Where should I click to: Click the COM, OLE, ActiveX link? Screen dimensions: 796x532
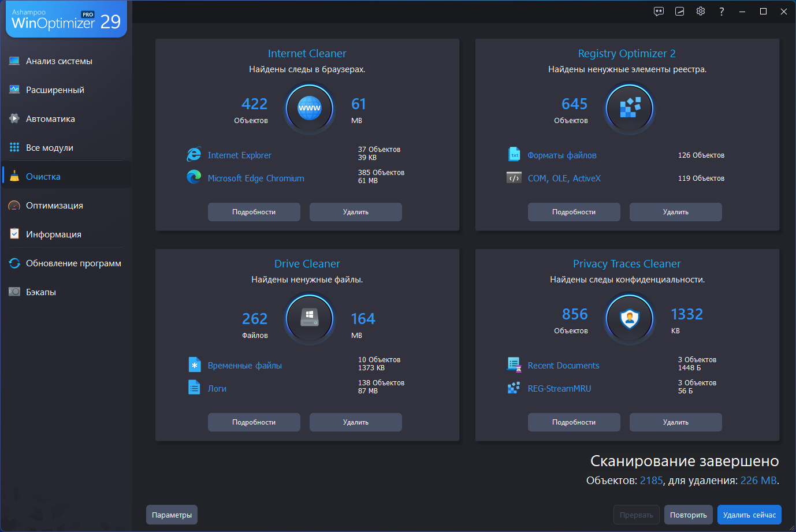564,178
